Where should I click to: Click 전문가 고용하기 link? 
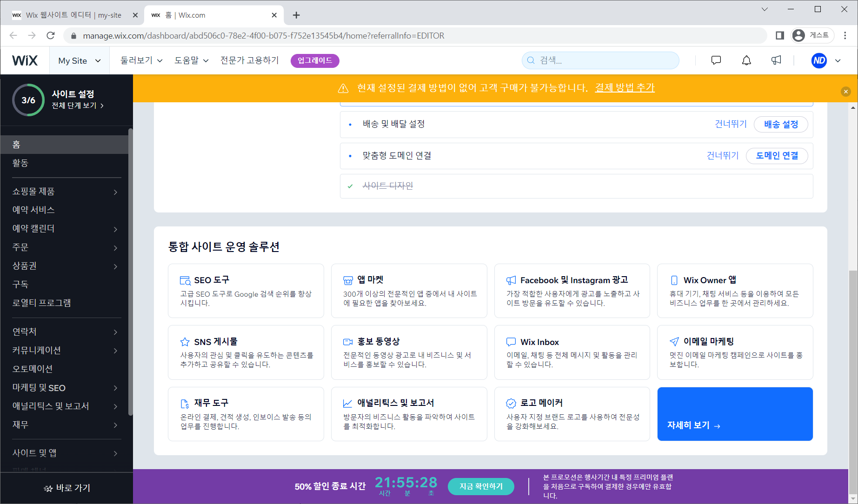pyautogui.click(x=249, y=60)
